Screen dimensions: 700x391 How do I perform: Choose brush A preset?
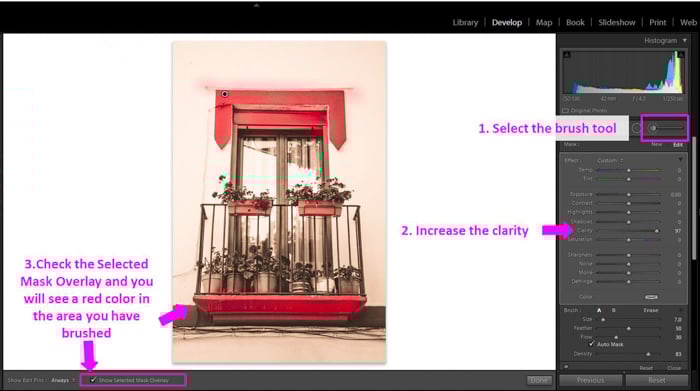599,310
